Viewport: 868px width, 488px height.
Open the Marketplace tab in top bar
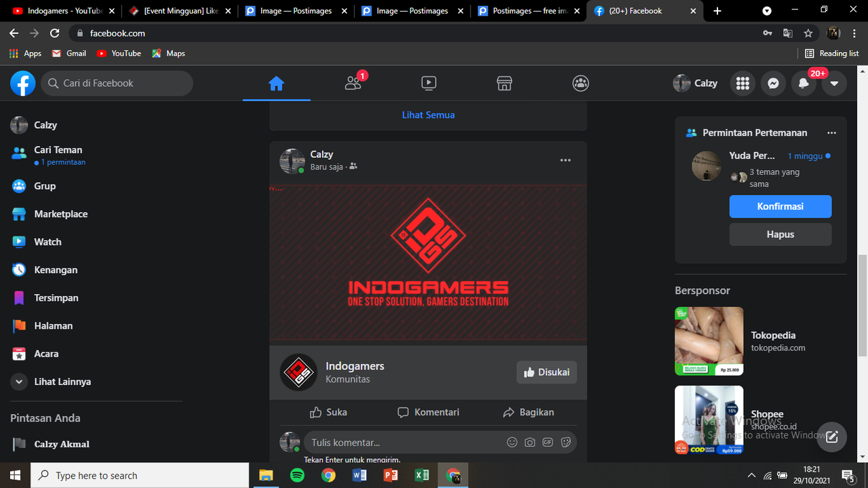505,83
